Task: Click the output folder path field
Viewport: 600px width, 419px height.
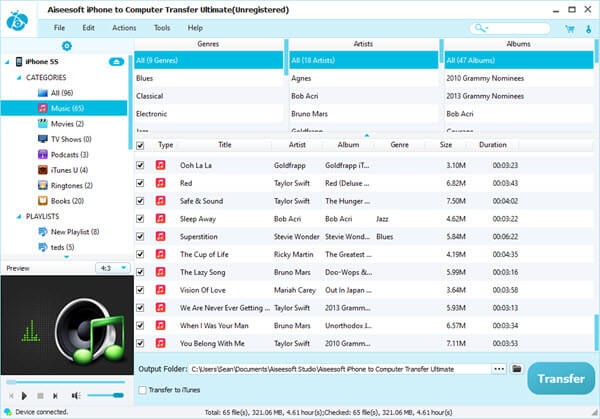Action: [x=340, y=369]
